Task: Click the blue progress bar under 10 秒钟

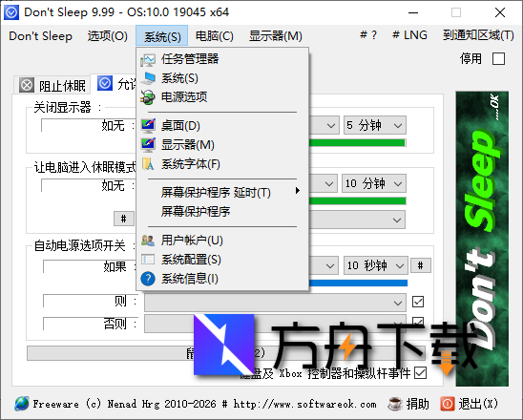Action: [358, 283]
